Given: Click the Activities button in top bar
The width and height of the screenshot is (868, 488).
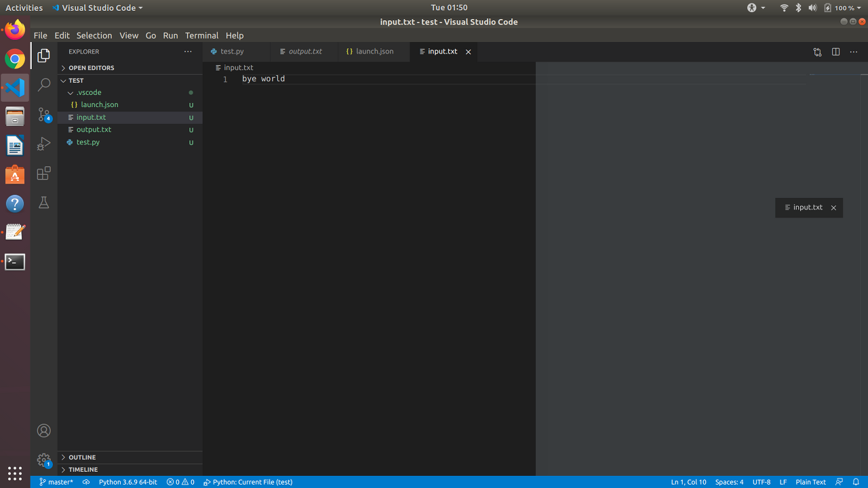Looking at the screenshot, I should pyautogui.click(x=24, y=7).
